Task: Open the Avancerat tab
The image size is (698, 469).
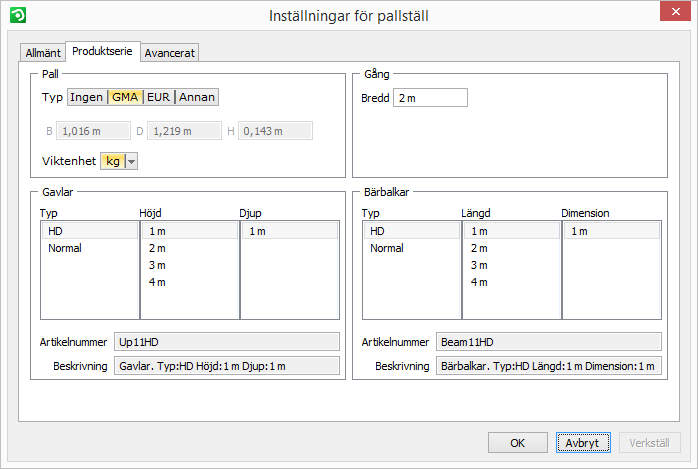Action: 169,52
